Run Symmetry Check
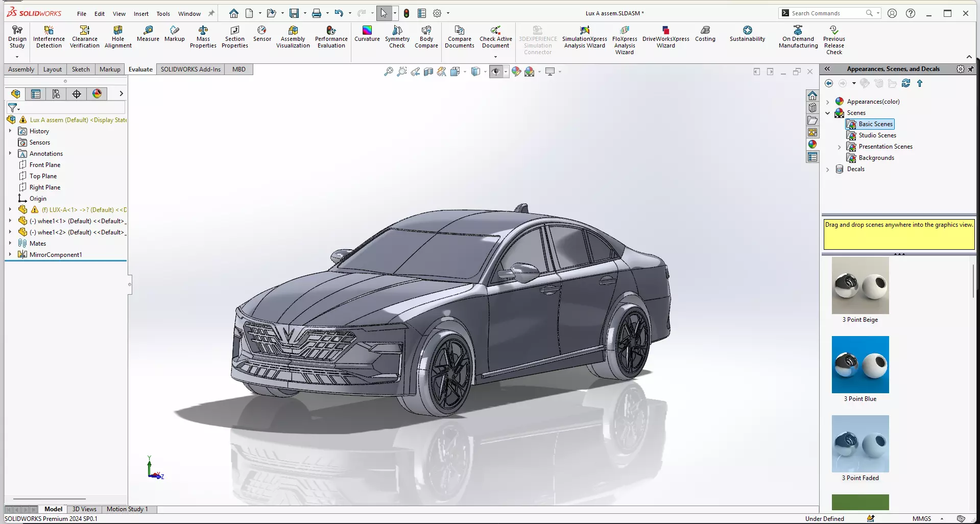The image size is (980, 524). tap(397, 37)
